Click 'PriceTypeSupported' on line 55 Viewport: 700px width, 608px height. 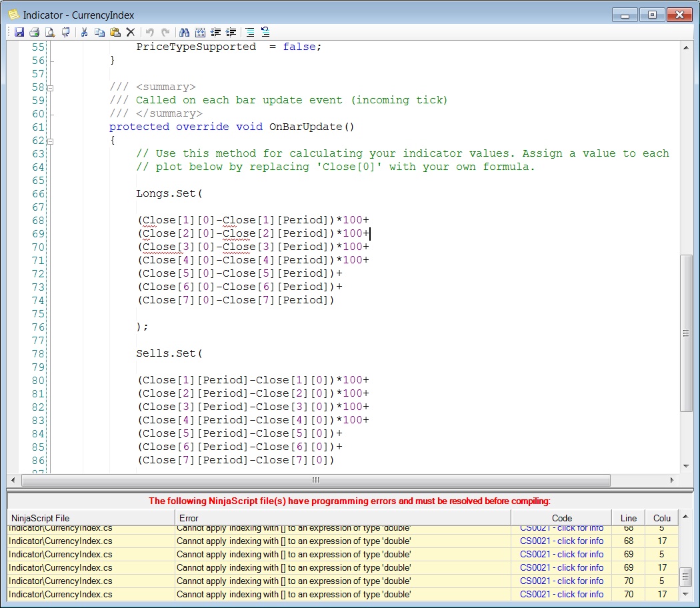[196, 47]
